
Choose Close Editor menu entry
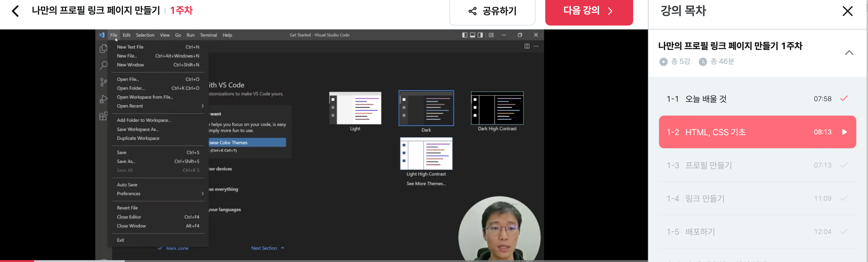(158, 217)
